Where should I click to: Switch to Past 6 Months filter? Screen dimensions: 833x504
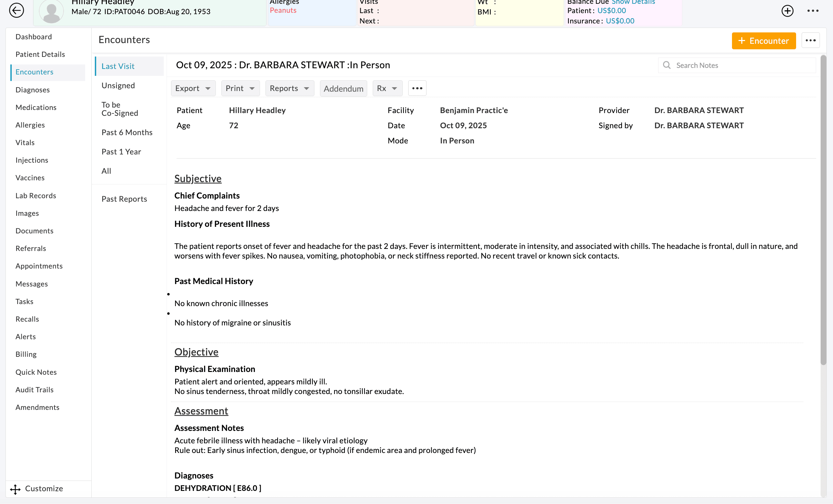coord(127,132)
